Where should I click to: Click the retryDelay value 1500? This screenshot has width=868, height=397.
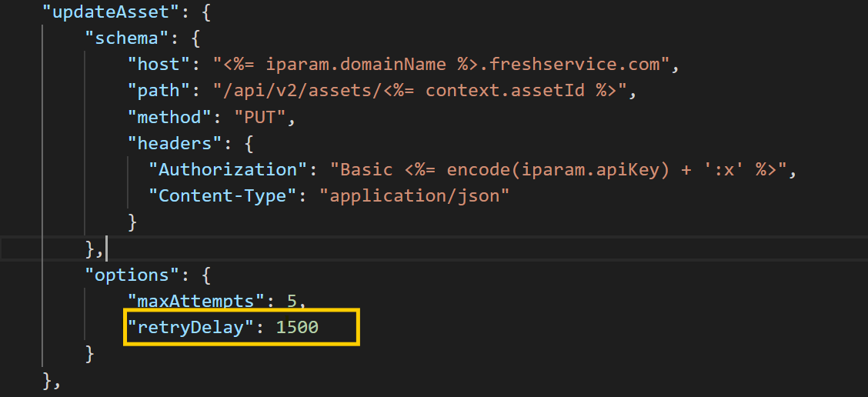[x=297, y=328]
